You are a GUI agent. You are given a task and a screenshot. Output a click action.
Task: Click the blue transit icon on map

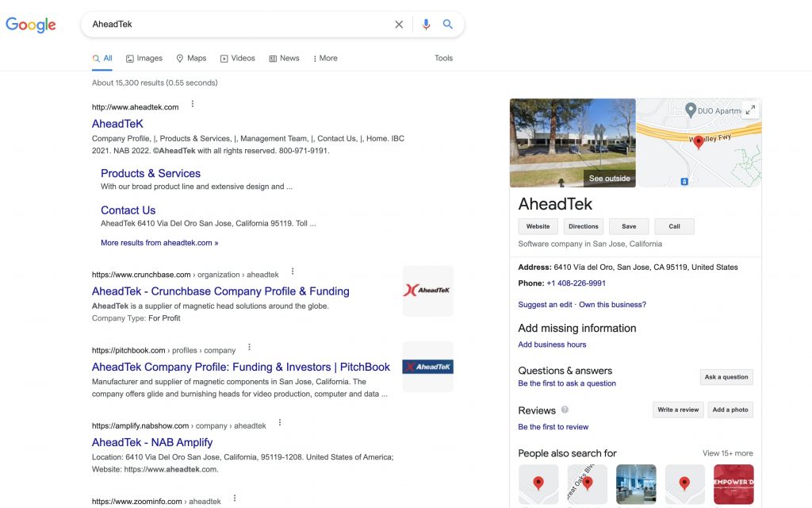684,182
